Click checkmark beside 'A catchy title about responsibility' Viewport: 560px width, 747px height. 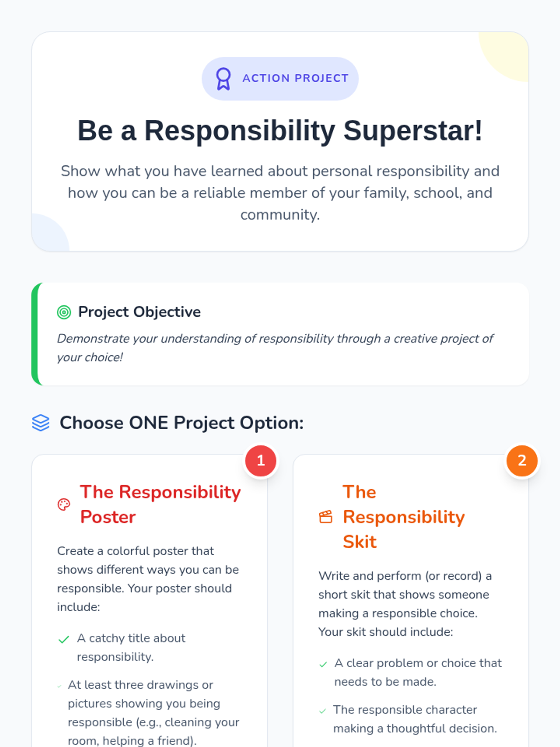point(64,639)
